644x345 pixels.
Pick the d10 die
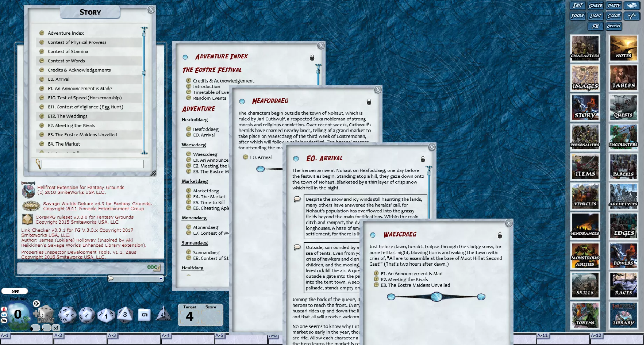pyautogui.click(x=106, y=315)
